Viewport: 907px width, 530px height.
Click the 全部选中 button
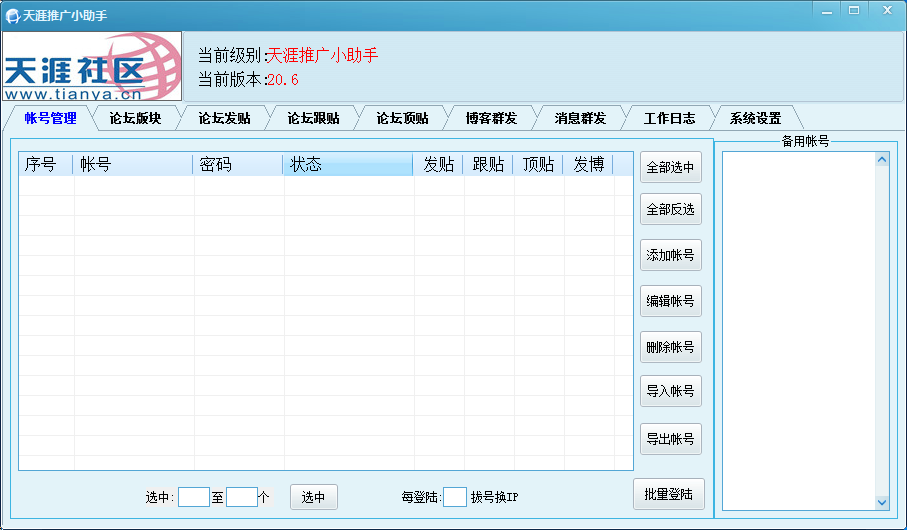[x=670, y=167]
